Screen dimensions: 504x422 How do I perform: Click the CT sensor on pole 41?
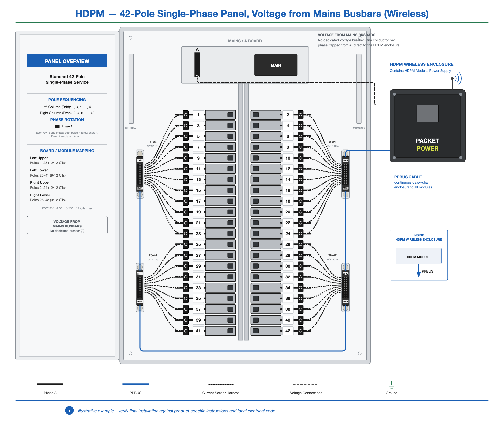[x=186, y=331]
